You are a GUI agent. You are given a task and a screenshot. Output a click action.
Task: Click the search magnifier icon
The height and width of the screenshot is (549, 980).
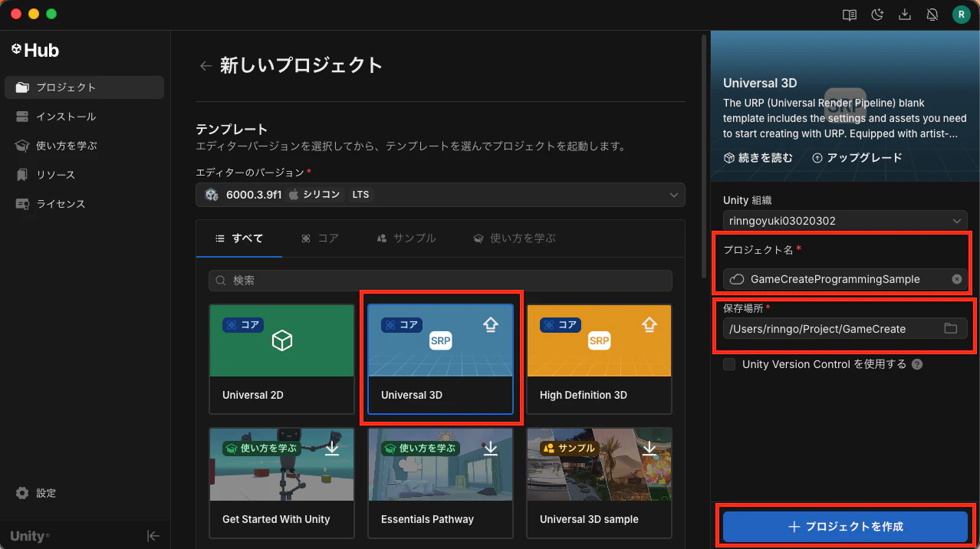[x=222, y=281]
